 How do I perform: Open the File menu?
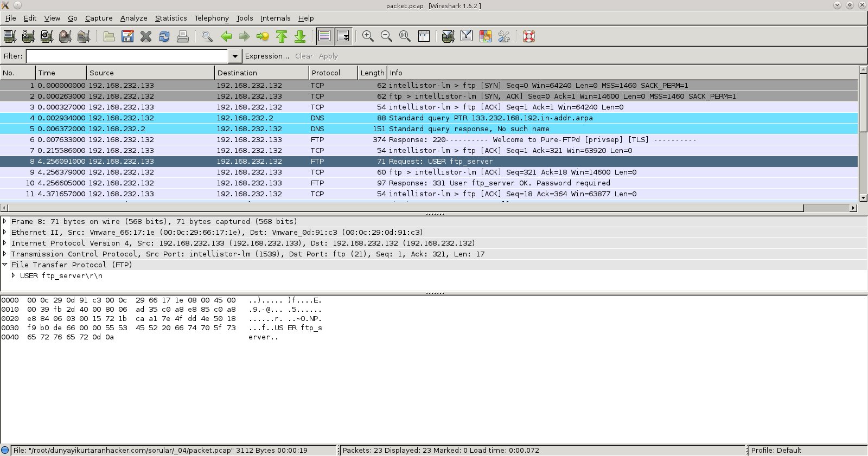click(x=10, y=18)
